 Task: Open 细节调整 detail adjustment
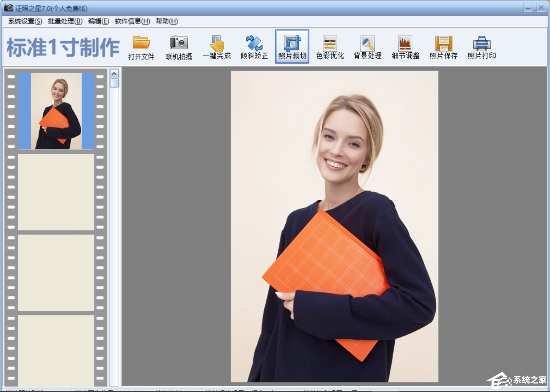point(406,47)
